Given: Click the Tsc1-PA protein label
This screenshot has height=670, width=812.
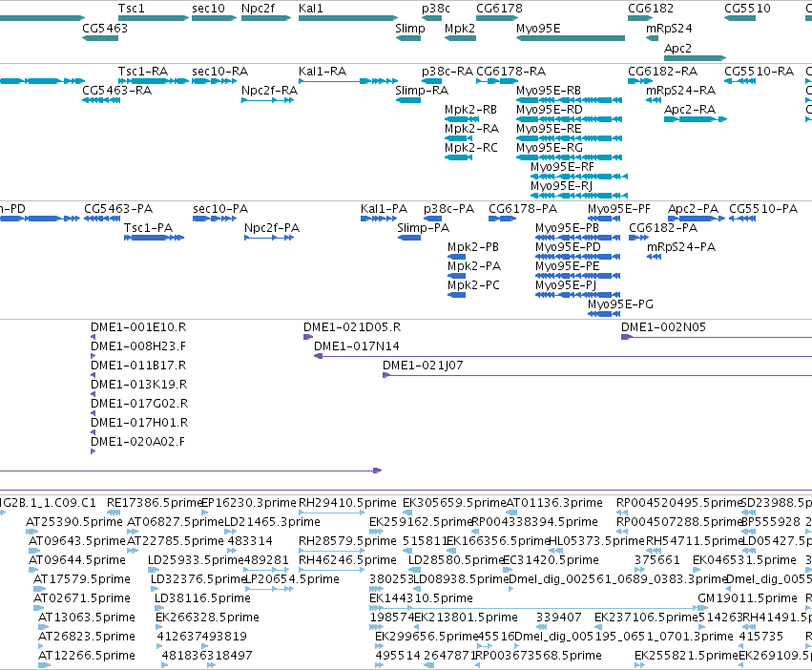Looking at the screenshot, I should click(x=148, y=228).
